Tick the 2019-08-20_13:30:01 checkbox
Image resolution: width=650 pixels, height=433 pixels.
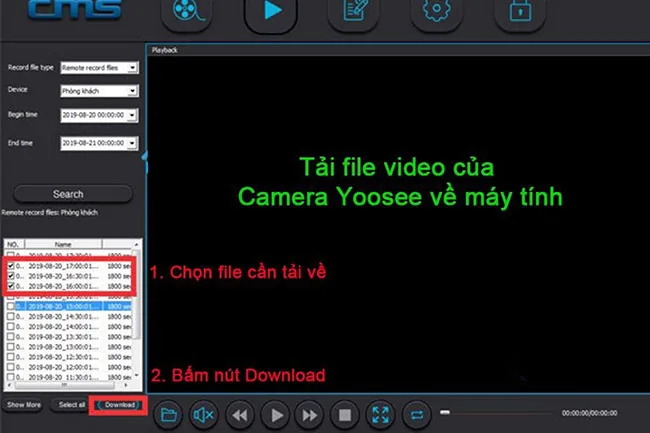point(11,336)
